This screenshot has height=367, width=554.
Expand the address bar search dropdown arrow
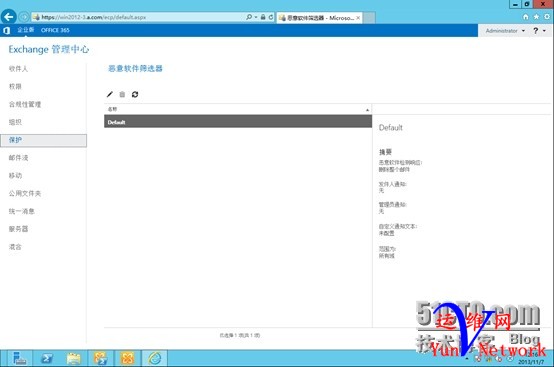pos(256,17)
